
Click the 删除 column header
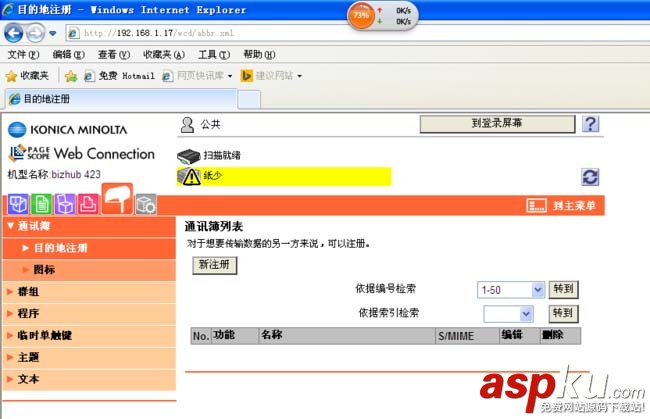[560, 336]
